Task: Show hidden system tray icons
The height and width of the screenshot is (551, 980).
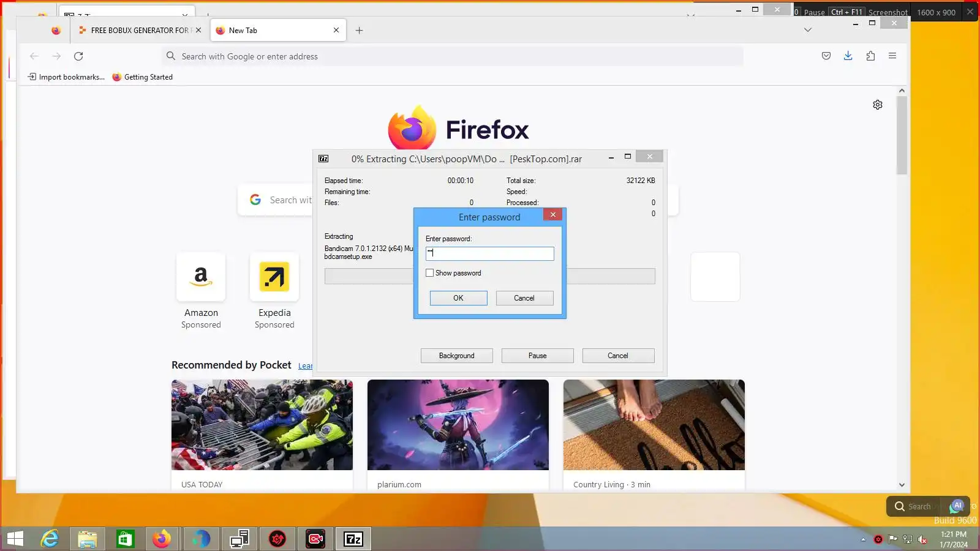Action: (x=863, y=539)
